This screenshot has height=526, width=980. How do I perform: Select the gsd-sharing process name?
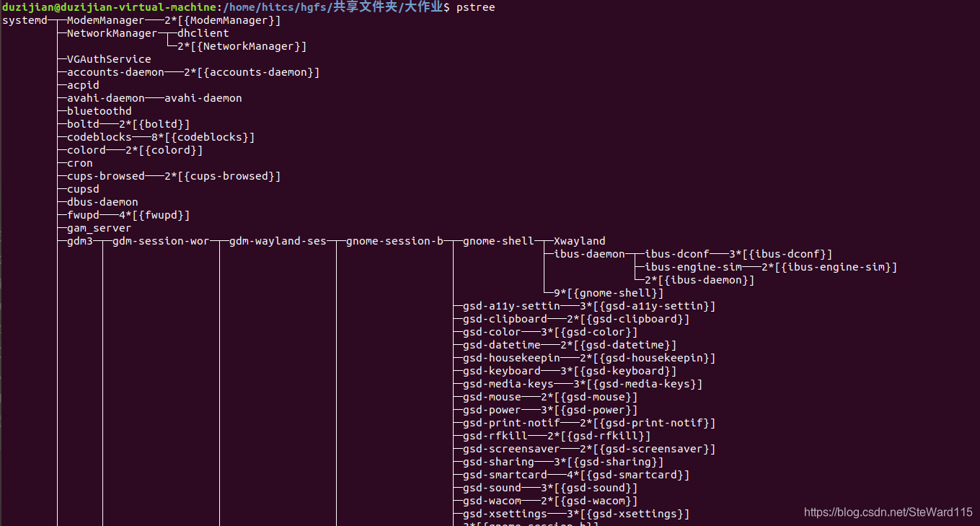pyautogui.click(x=498, y=462)
